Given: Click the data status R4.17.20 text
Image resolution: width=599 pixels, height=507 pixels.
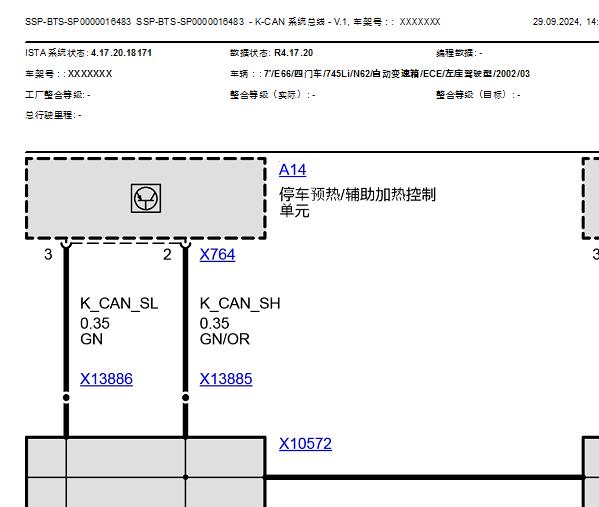Looking at the screenshot, I should pyautogui.click(x=293, y=53).
